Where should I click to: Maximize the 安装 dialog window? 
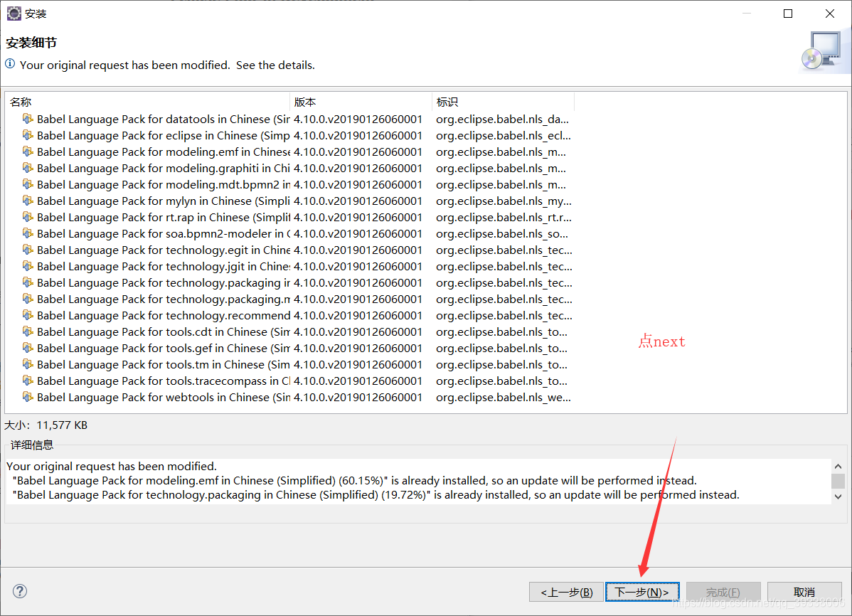pos(788,14)
